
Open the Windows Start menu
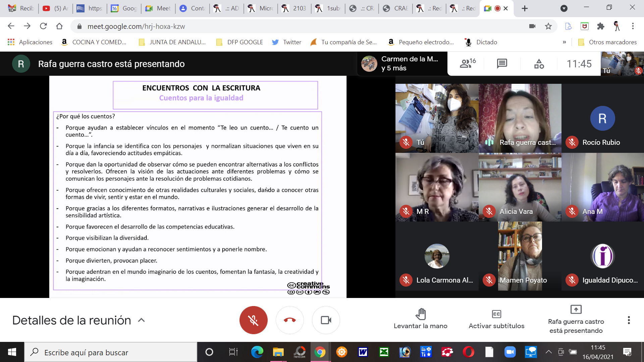pyautogui.click(x=12, y=352)
